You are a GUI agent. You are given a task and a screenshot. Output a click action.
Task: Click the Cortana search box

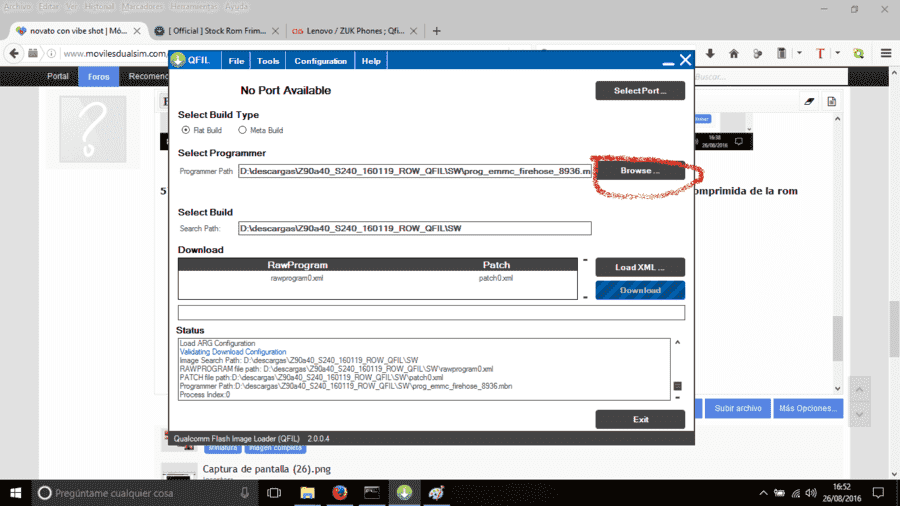click(x=143, y=493)
